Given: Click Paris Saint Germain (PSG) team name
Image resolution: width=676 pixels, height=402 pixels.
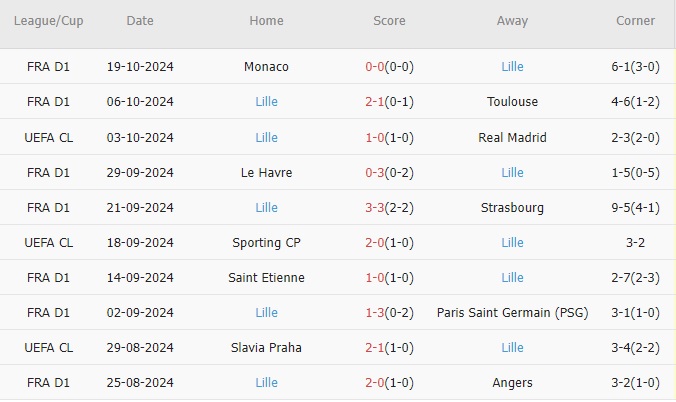Looking at the screenshot, I should pos(512,312).
